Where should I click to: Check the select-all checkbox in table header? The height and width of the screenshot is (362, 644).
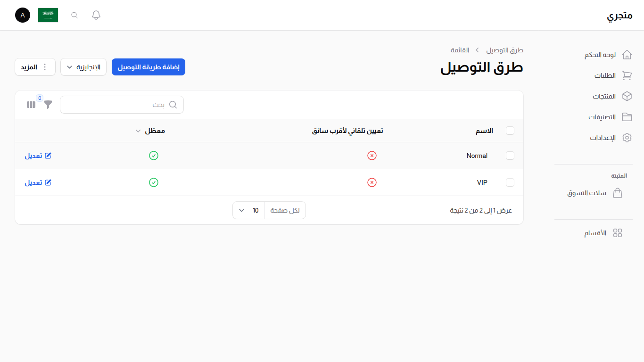(510, 131)
